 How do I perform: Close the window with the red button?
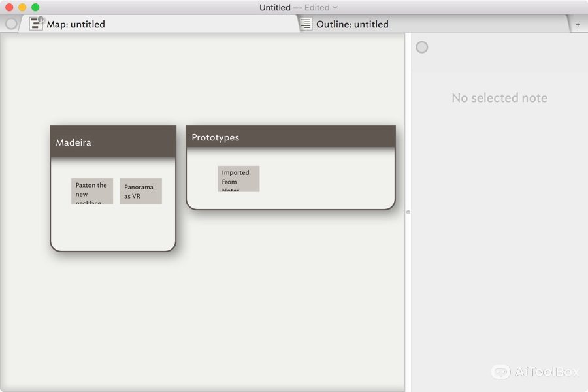9,7
